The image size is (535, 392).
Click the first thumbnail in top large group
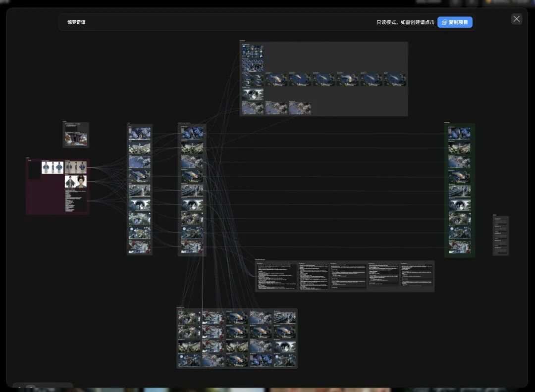[x=252, y=51]
